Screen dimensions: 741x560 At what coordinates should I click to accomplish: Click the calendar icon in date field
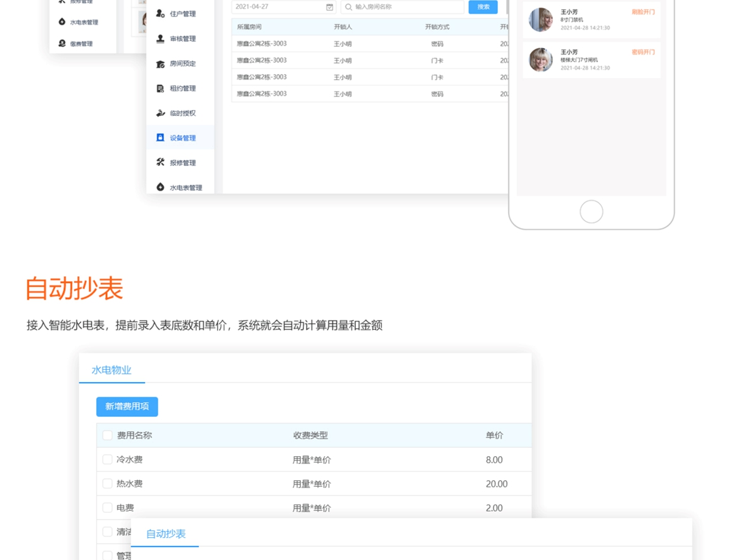(329, 7)
